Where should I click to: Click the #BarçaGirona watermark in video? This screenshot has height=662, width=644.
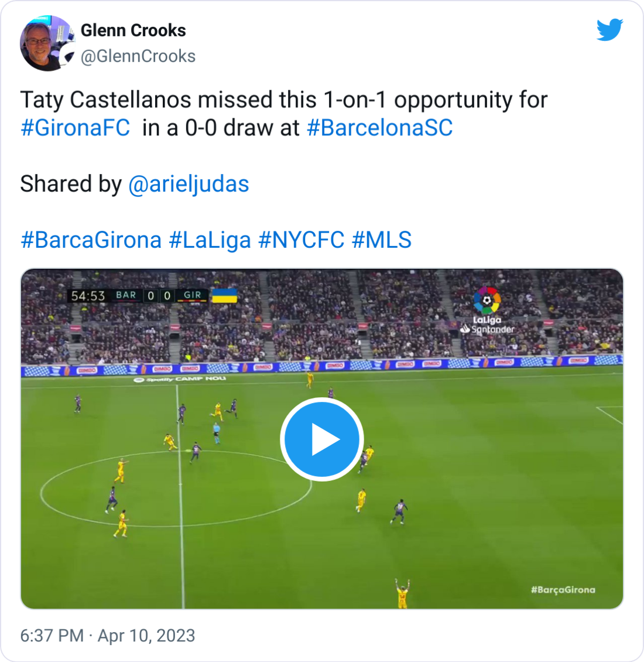pos(563,590)
